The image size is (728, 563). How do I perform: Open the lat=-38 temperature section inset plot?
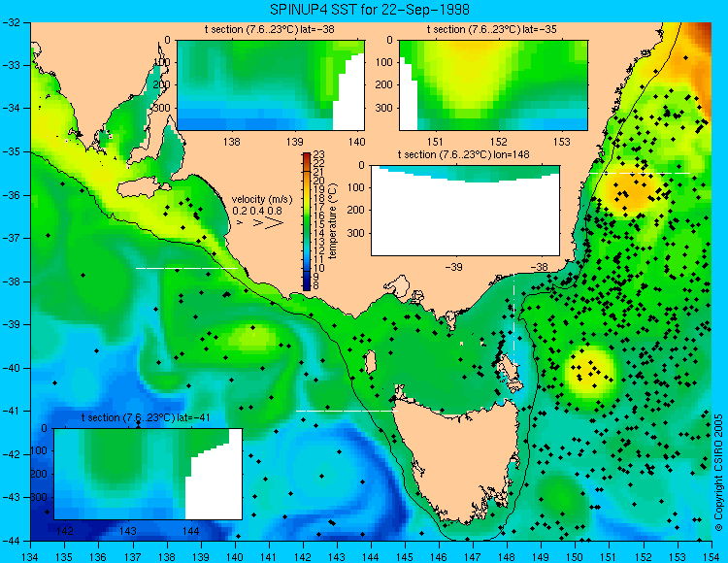point(271,85)
